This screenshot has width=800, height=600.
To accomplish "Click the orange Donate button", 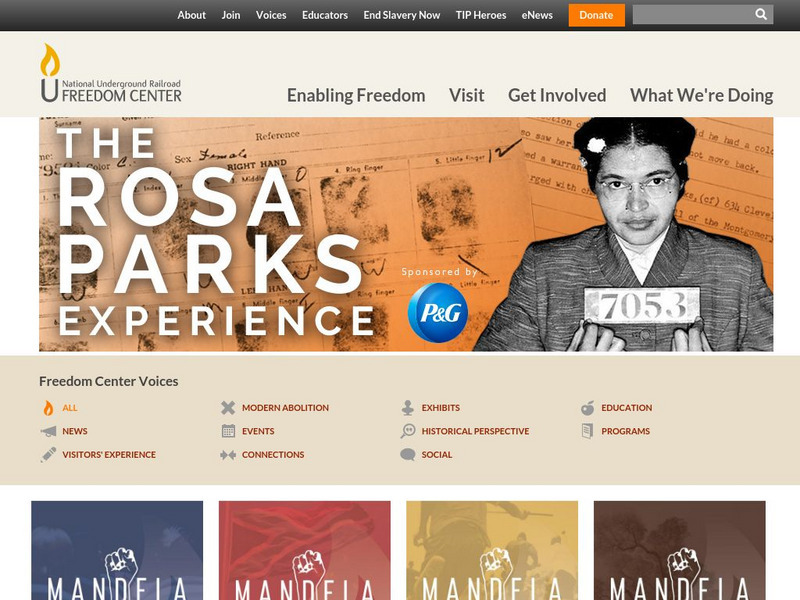I will 596,15.
